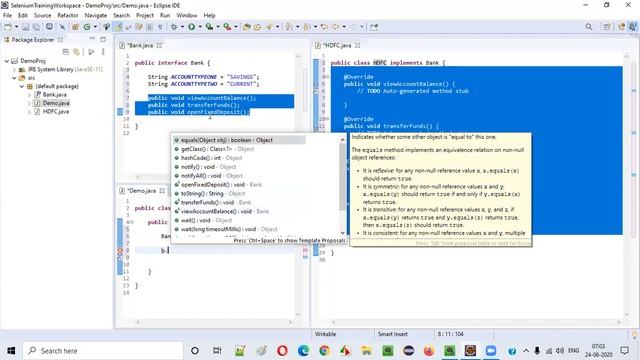Image resolution: width=640 pixels, height=360 pixels.
Task: Click the Java perspective icon at top right
Action: [633, 27]
